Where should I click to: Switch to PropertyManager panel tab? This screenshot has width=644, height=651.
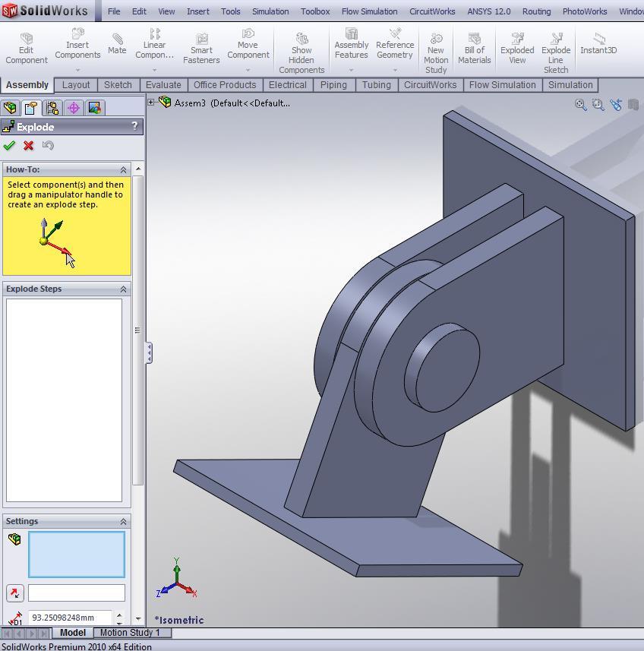click(31, 108)
